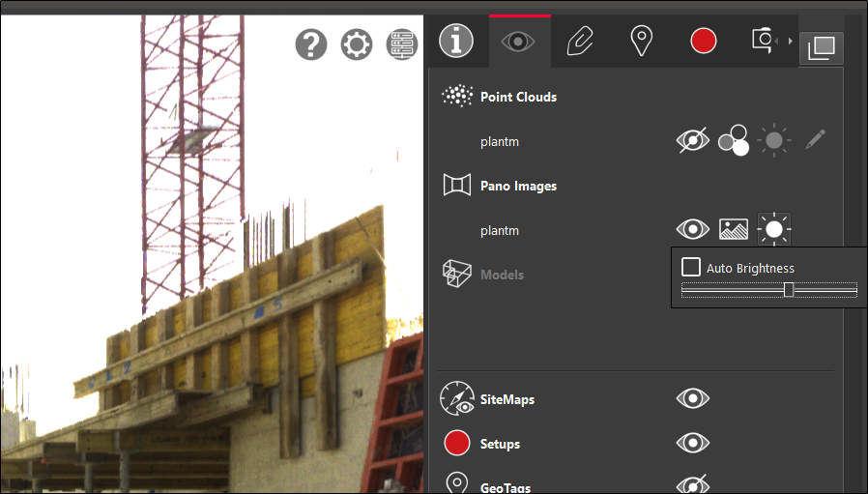Show GeoTags using its crossed eye icon
Screen dimensions: 868x494
[692, 485]
